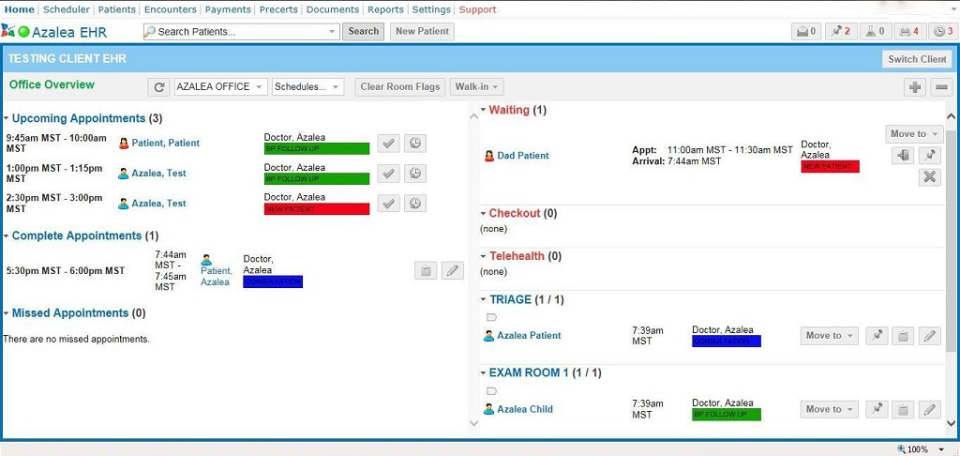This screenshot has width=960, height=456.
Task: Collapse the Complete Appointments section
Action: point(6,236)
